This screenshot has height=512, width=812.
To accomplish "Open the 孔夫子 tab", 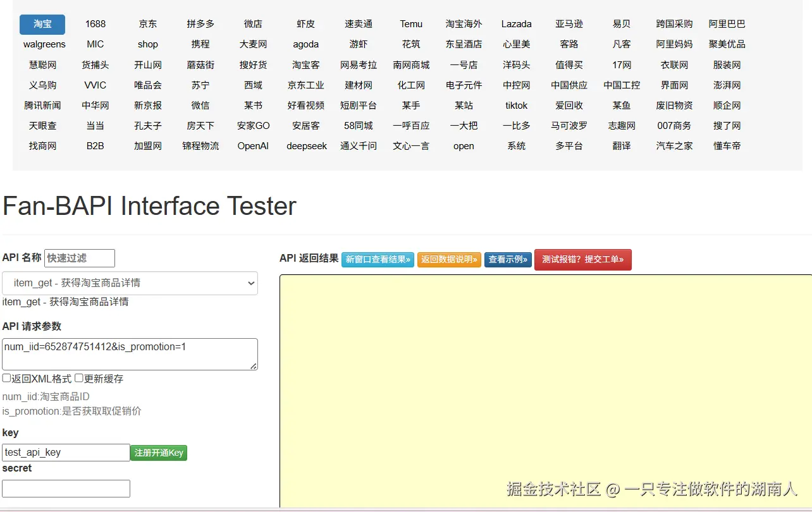I will pos(148,125).
